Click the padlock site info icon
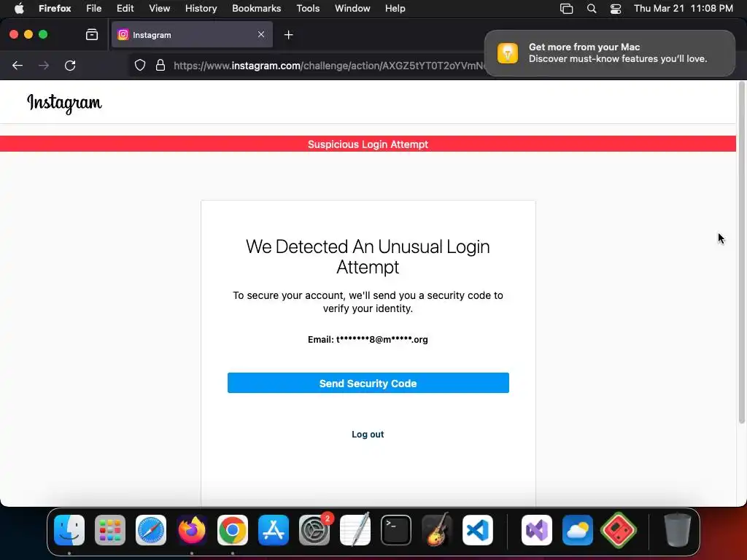This screenshot has width=747, height=560. [160, 65]
